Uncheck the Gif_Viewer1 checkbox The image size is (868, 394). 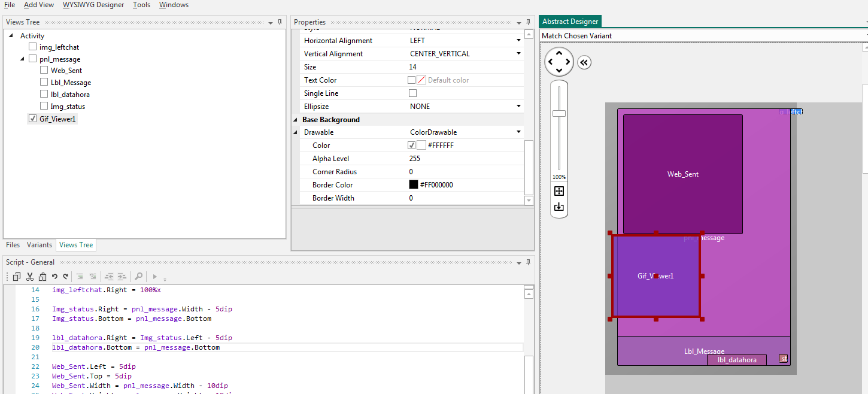[x=33, y=119]
